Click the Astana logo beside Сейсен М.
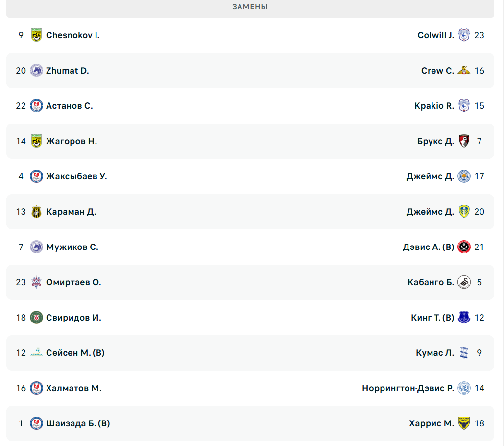Screen dimensions: 504x446 (x=36, y=353)
